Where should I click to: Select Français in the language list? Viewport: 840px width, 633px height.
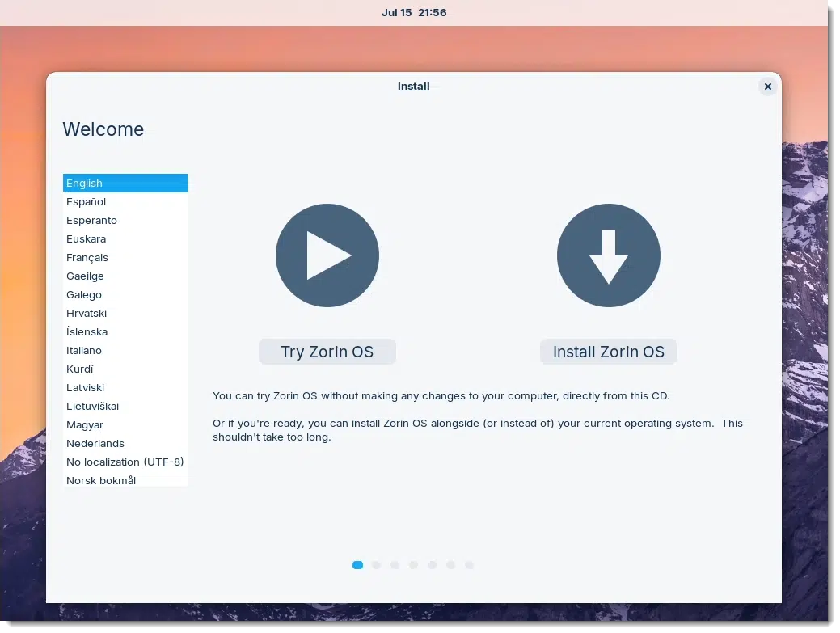[125, 258]
